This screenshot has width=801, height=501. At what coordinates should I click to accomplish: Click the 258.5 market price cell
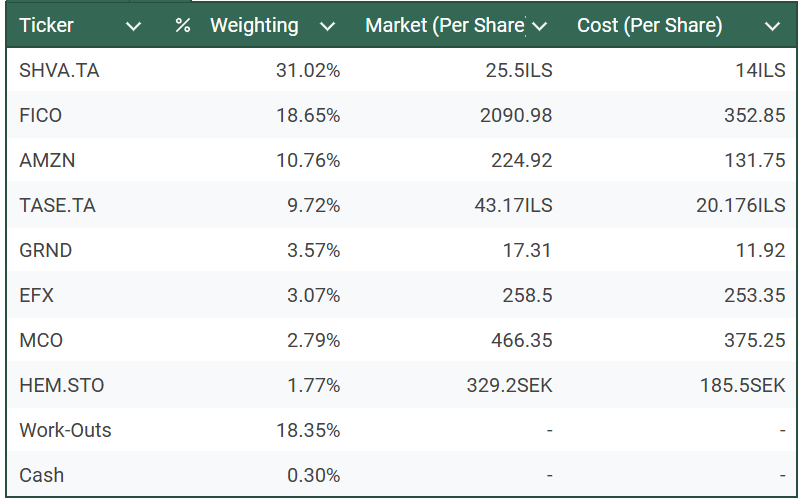pos(527,295)
